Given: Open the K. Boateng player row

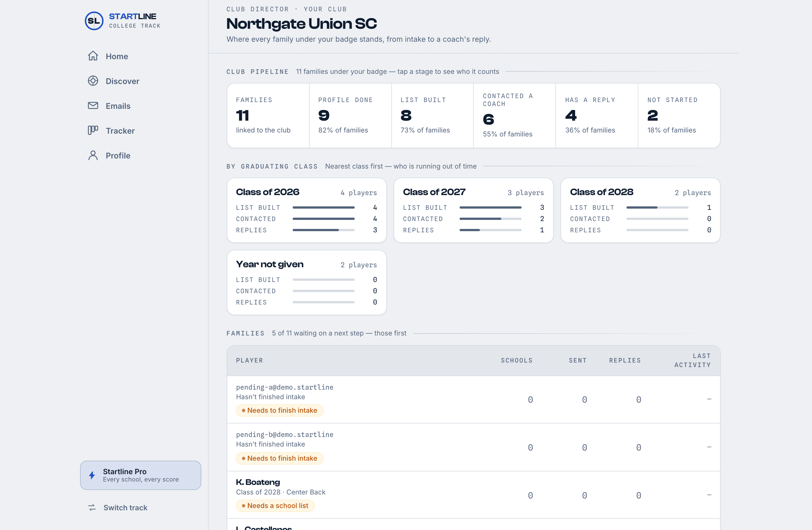Looking at the screenshot, I should tap(474, 495).
